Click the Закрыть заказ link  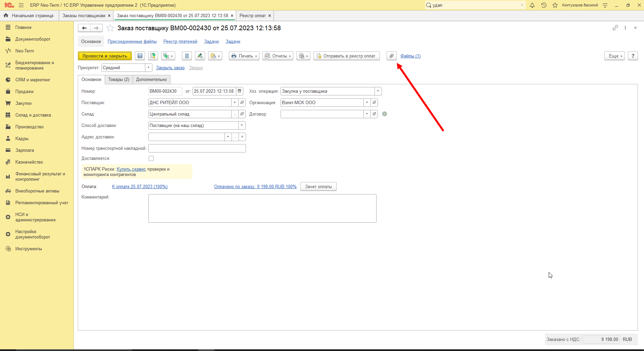pos(170,68)
